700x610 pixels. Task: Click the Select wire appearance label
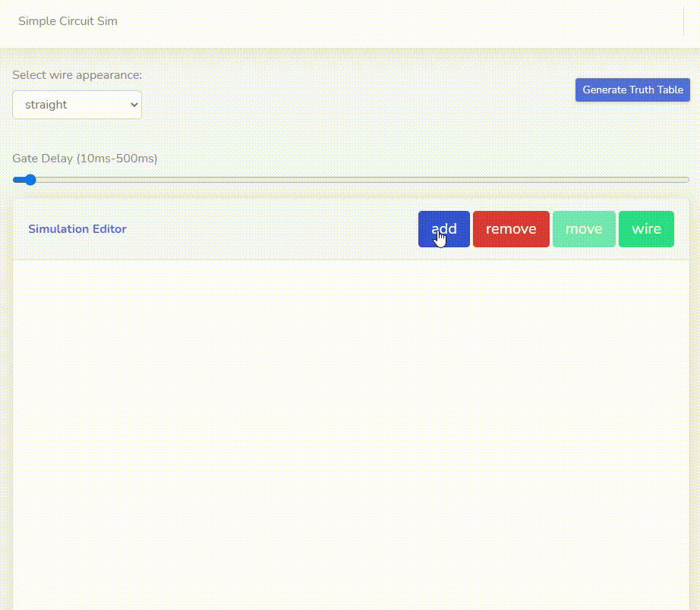click(x=77, y=75)
